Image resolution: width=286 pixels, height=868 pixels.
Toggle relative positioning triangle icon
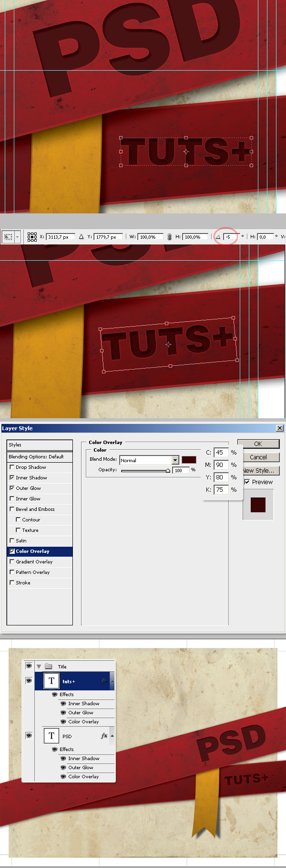pos(81,237)
